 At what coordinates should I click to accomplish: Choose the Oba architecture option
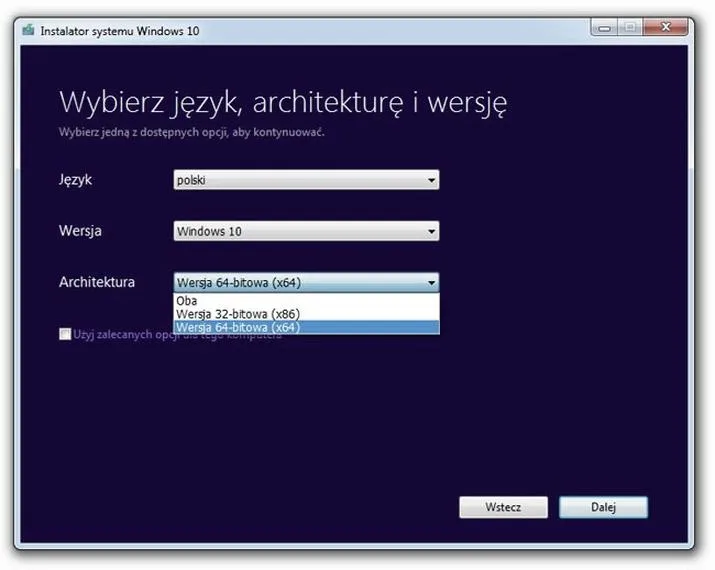pos(306,301)
